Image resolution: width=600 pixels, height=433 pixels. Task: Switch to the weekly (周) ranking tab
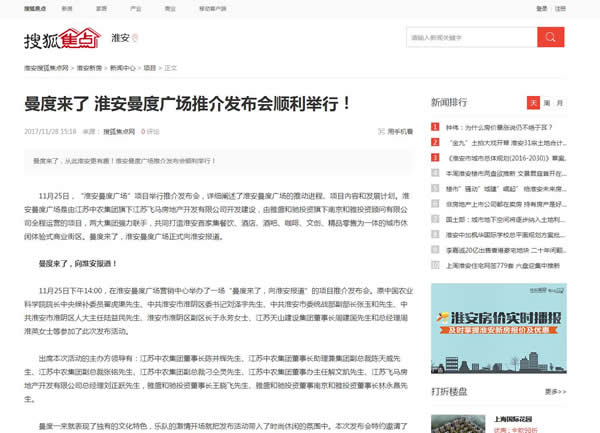(547, 102)
